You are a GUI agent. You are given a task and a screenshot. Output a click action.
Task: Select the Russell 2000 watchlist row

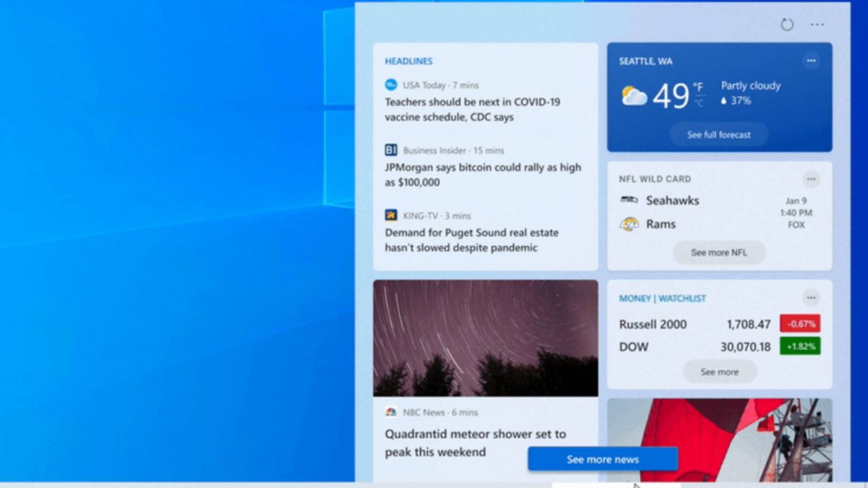click(x=720, y=324)
